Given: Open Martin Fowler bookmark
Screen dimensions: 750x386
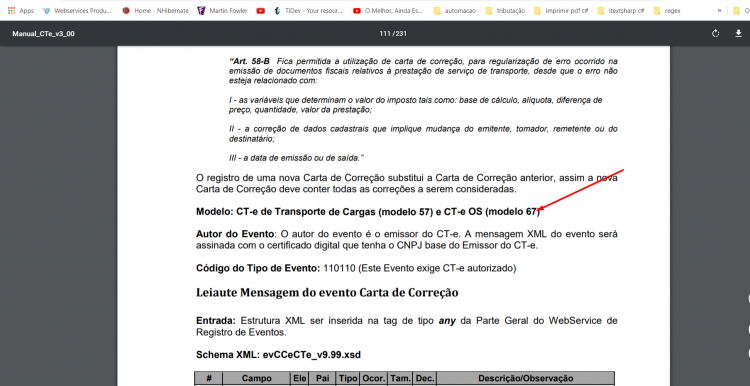Looking at the screenshot, I should point(223,11).
